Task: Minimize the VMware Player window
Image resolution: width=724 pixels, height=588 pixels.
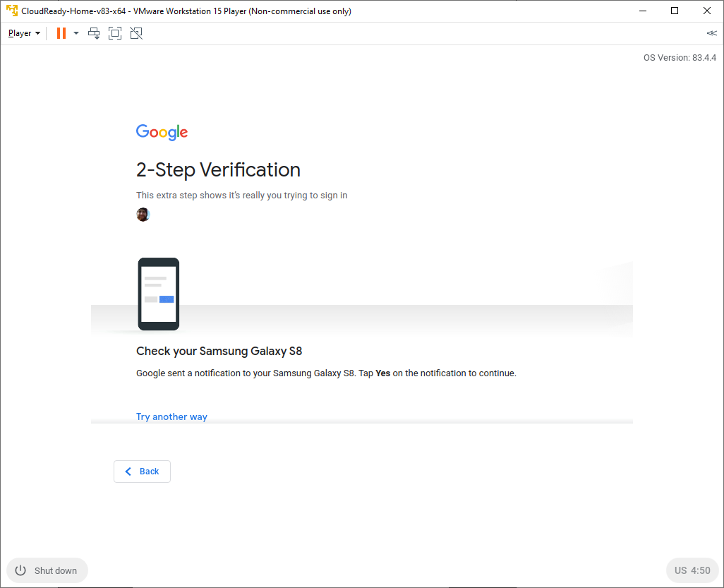Action: click(642, 11)
